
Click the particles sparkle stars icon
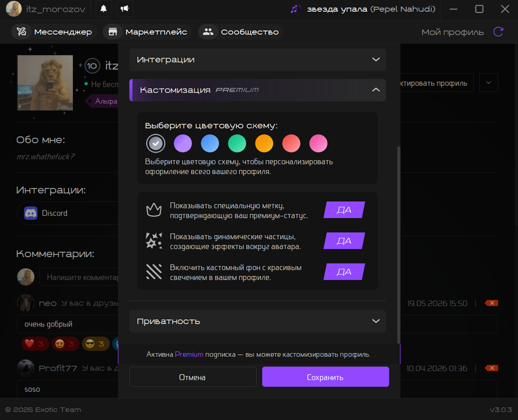click(154, 241)
